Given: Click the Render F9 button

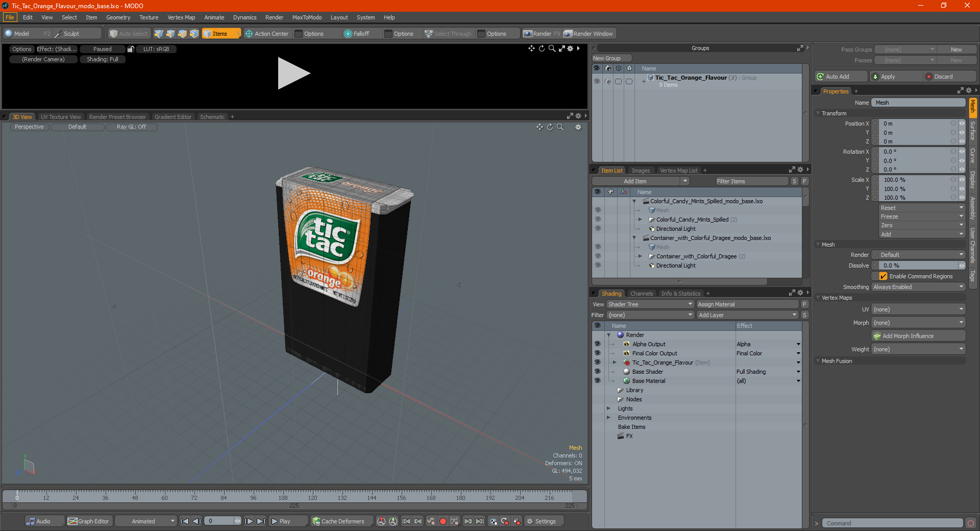Looking at the screenshot, I should coord(542,34).
